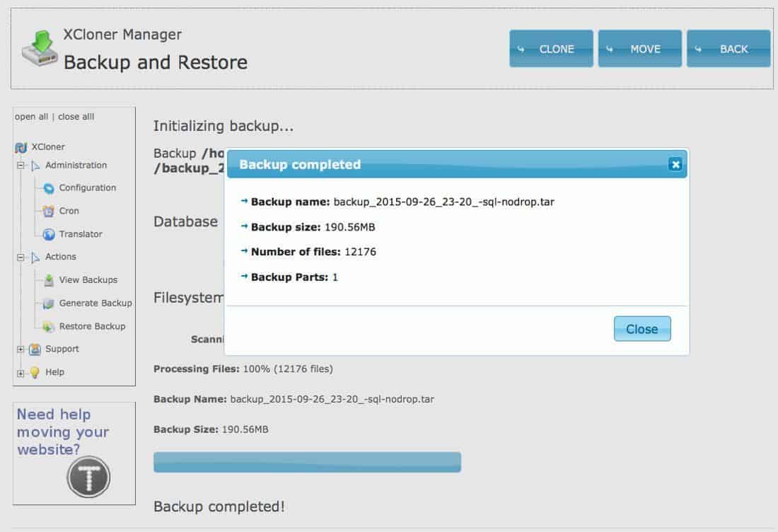Viewport: 778px width, 532px height.
Task: Click the Cron calendar icon
Action: (49, 212)
